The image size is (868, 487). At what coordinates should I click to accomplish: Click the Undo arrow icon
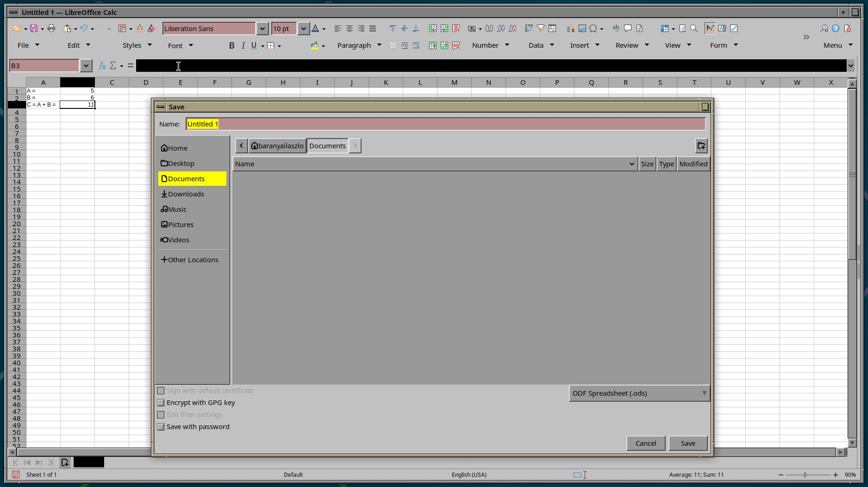84,28
